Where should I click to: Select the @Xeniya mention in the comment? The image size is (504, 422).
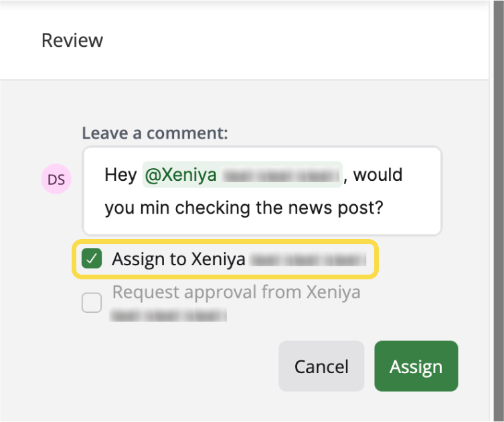coord(242,175)
